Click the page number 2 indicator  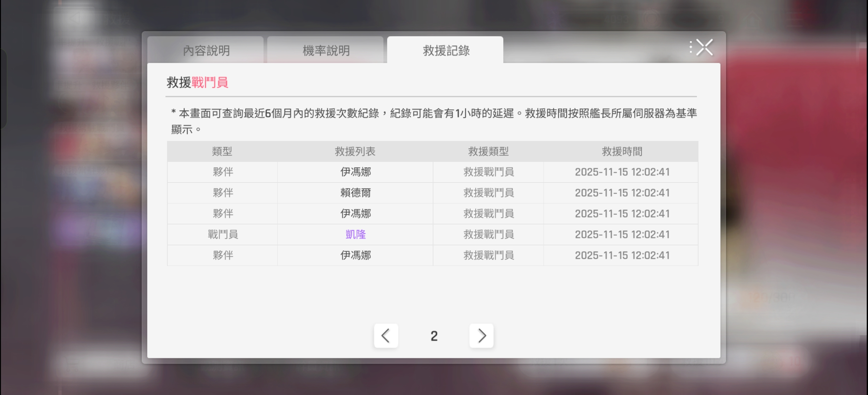pos(434,336)
